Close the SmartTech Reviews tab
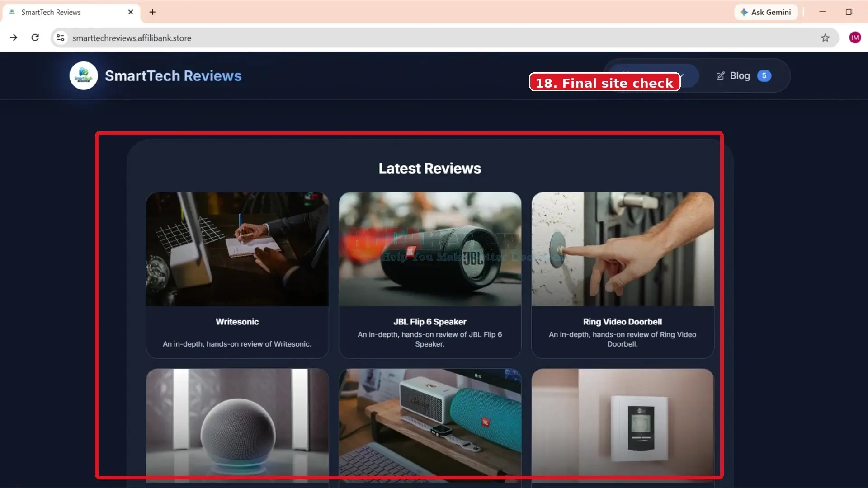This screenshot has width=868, height=488. [131, 12]
